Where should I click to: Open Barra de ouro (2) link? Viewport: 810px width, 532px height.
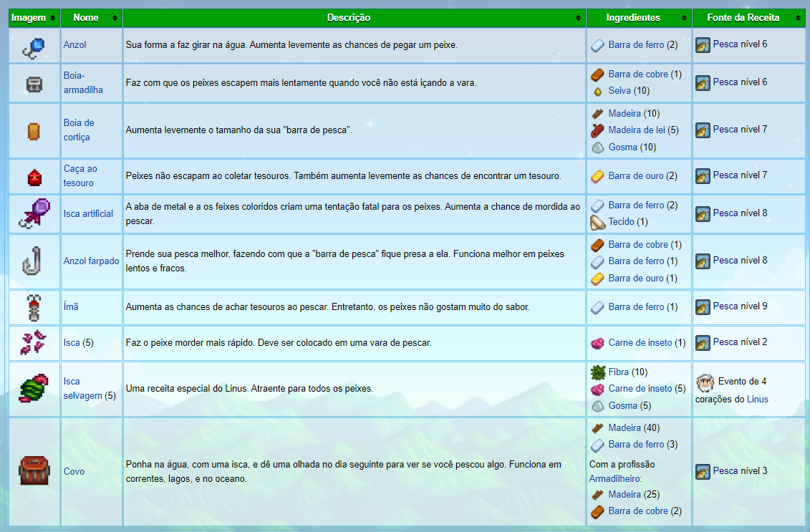pos(636,176)
